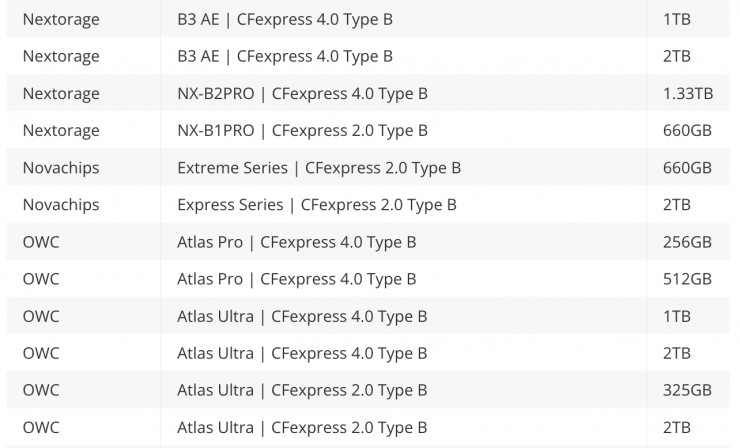Click the B3 AE model cell for 1TB
Screen dimensions: 740x448
[x=284, y=19]
